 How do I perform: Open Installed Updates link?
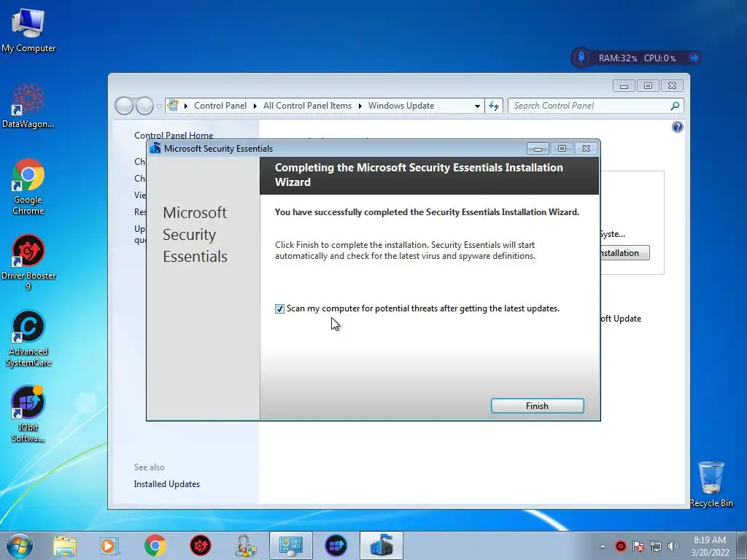[x=167, y=484]
